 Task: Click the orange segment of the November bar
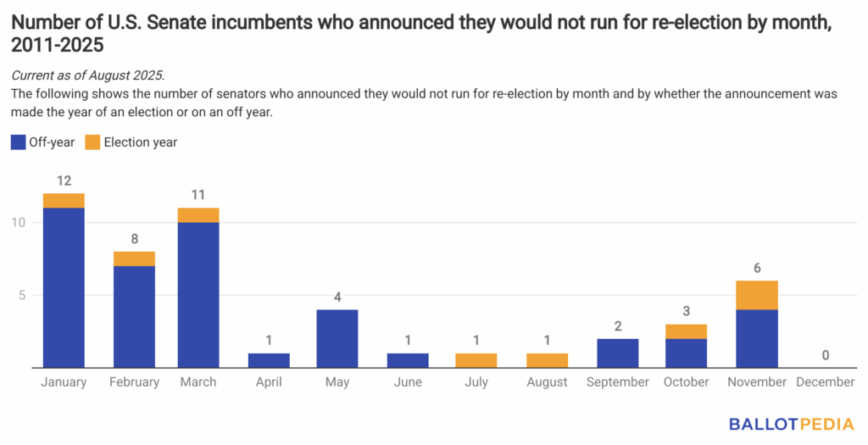pos(757,296)
